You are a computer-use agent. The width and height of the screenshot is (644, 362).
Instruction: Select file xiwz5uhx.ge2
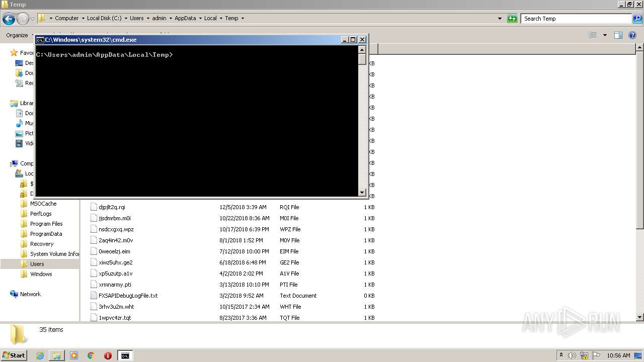pos(116,262)
